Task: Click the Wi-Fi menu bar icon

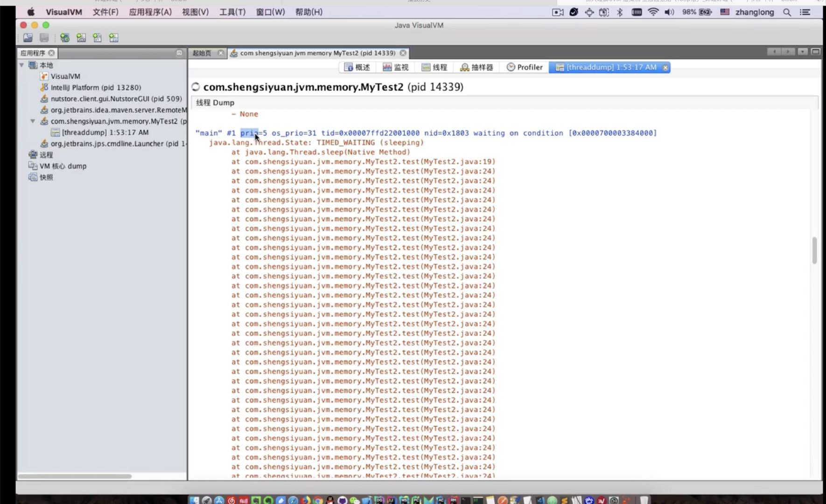Action: pyautogui.click(x=653, y=12)
